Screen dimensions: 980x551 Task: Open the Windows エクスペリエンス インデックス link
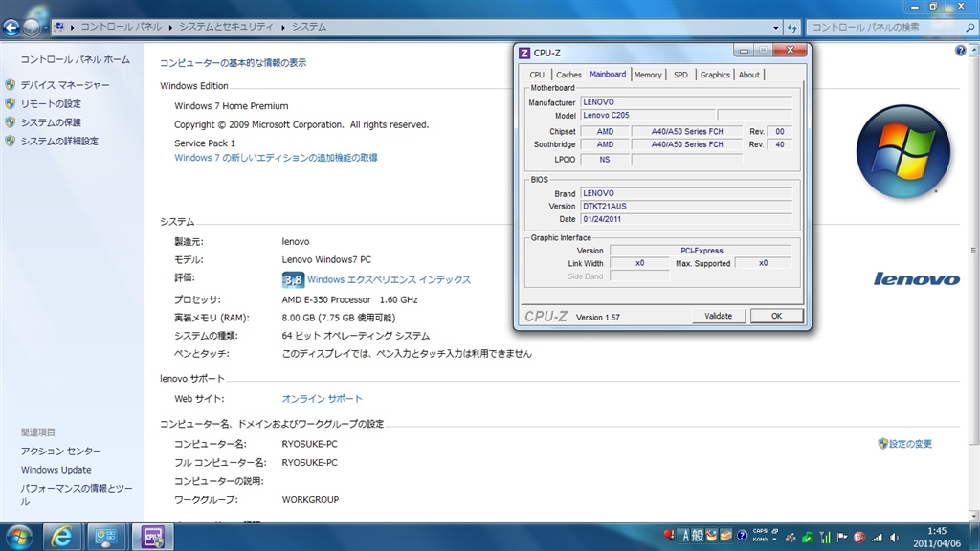(x=389, y=280)
